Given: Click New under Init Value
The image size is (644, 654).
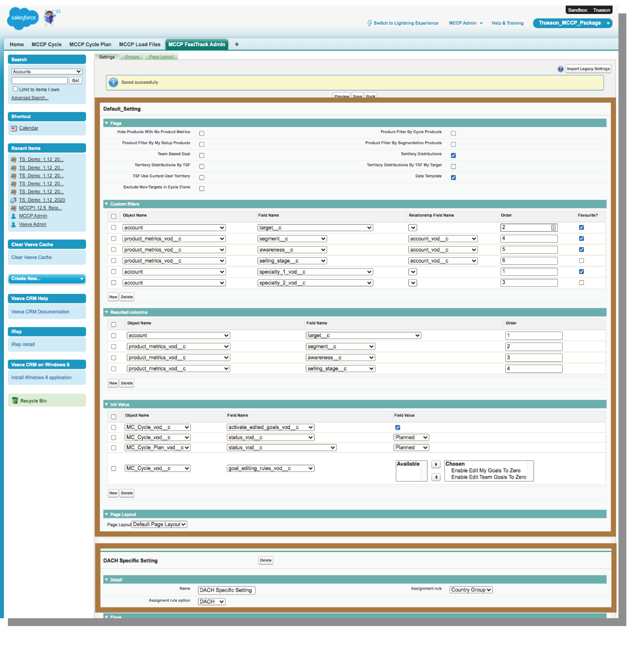Looking at the screenshot, I should (113, 493).
